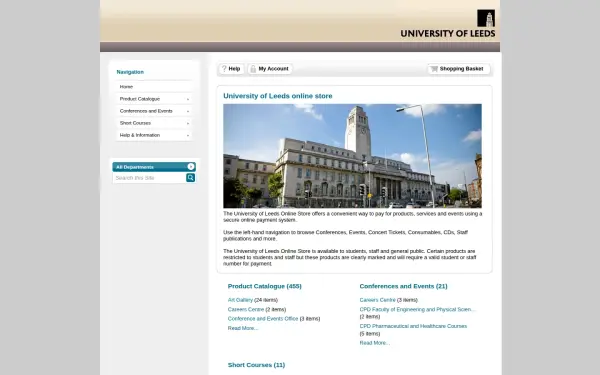The width and height of the screenshot is (600, 375).
Task: Open the Short Courses (11) heading
Action: 256,365
